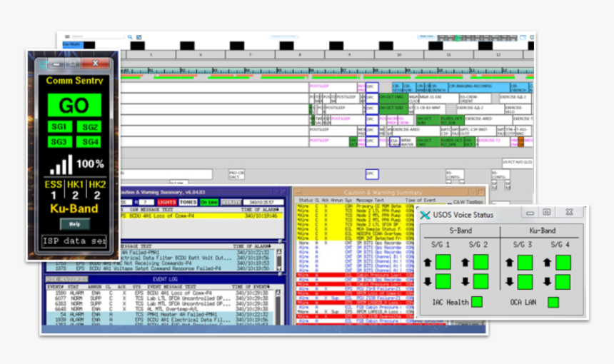Select the EXERCISE-VELO activity block

coord(518,108)
